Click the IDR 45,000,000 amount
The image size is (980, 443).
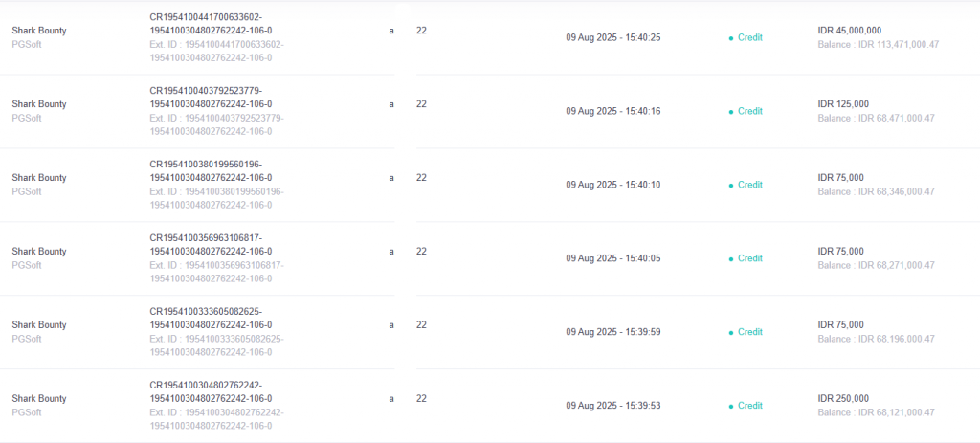[850, 30]
